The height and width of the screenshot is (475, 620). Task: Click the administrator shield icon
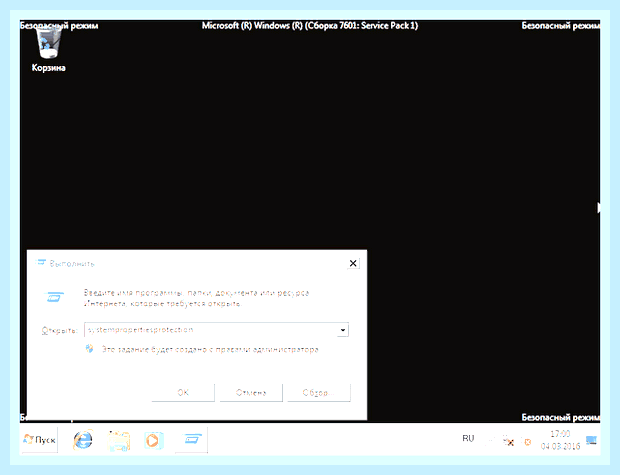tap(90, 349)
